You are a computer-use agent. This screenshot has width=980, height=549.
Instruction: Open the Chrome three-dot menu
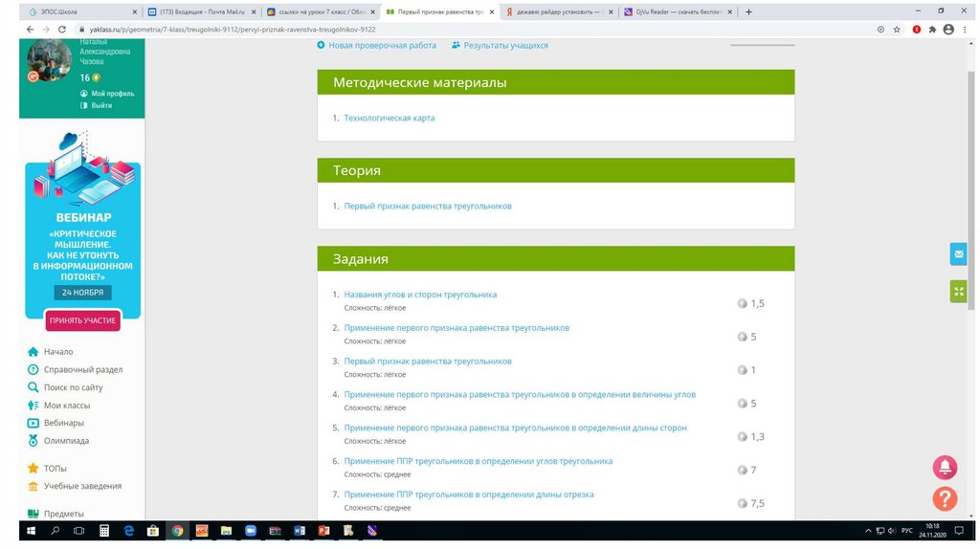point(966,30)
